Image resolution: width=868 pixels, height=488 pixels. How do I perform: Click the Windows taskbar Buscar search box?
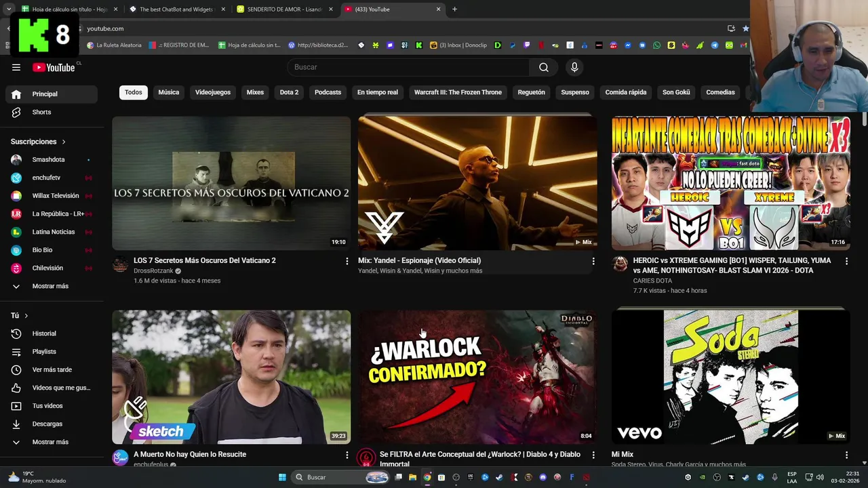click(x=340, y=477)
